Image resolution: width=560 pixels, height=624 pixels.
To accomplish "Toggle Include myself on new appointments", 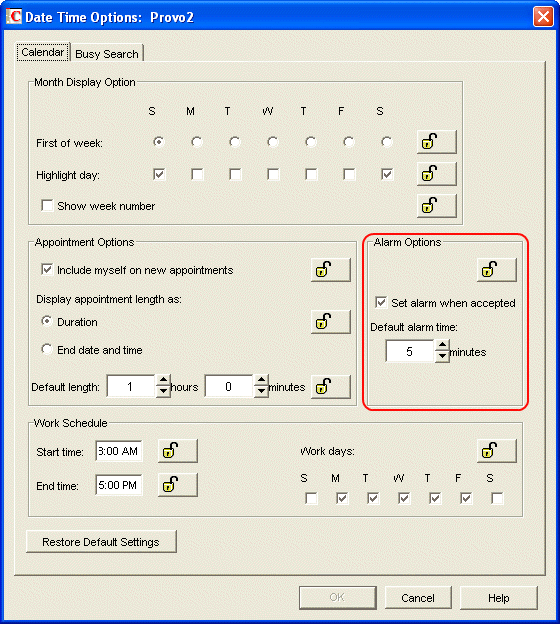I will coord(47,270).
